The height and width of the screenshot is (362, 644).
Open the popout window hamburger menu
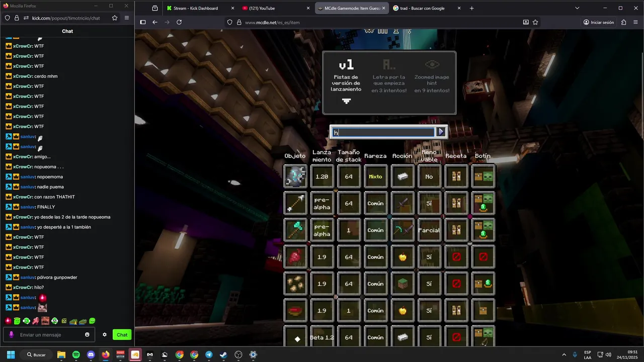[127, 18]
